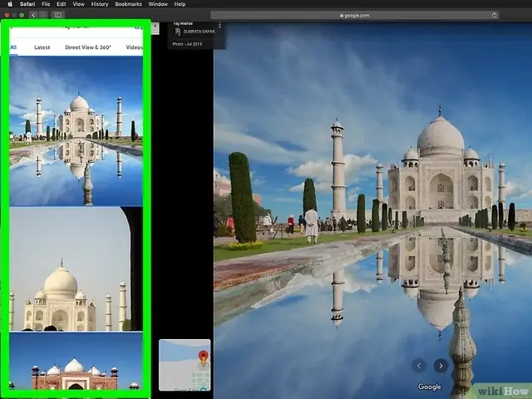Open the mini map thumbnail

185,365
